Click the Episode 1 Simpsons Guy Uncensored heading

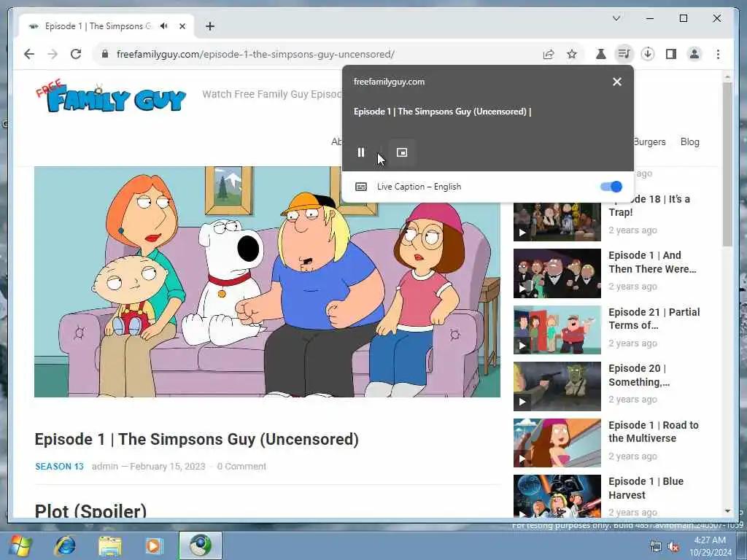[x=197, y=439]
